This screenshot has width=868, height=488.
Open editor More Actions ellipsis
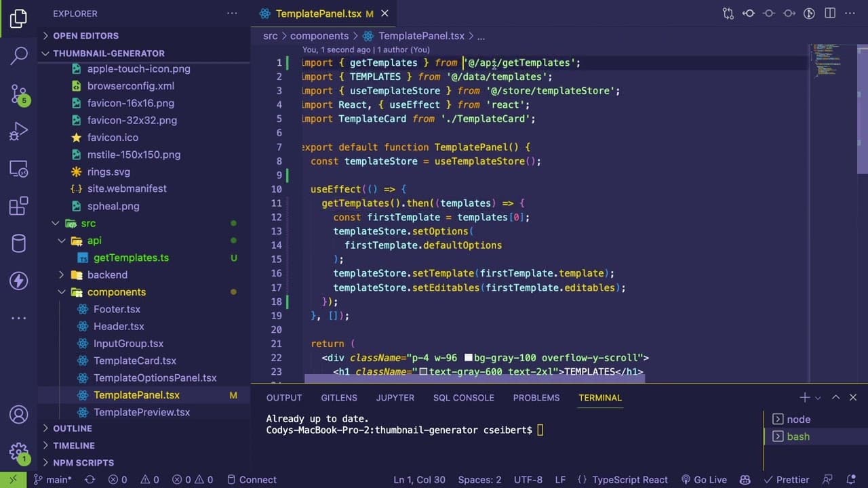click(850, 14)
